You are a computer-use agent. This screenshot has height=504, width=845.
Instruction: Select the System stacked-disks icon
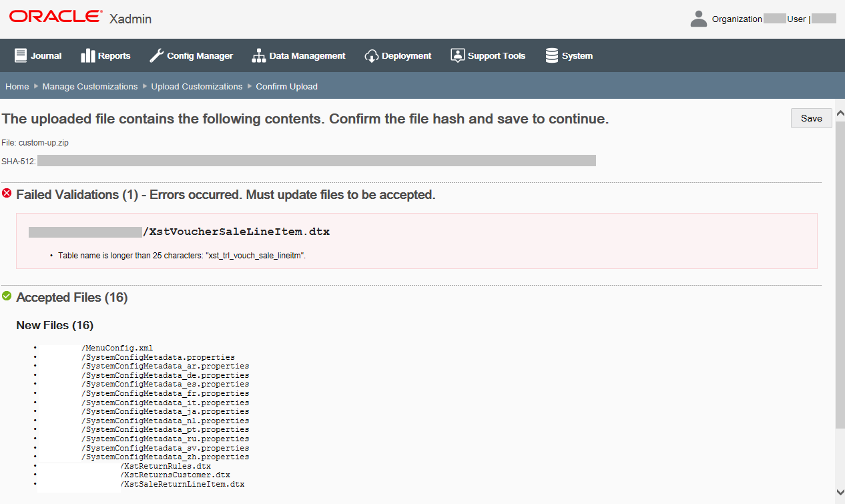point(551,55)
